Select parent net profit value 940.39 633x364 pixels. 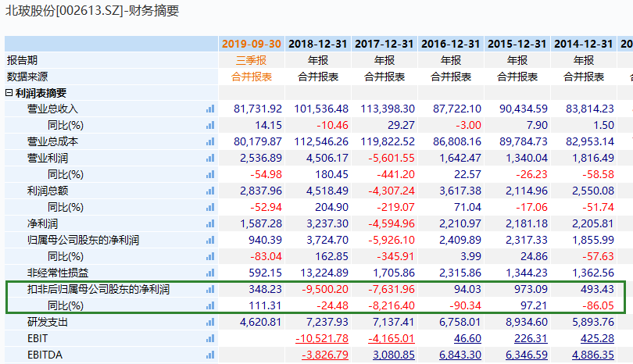265,240
